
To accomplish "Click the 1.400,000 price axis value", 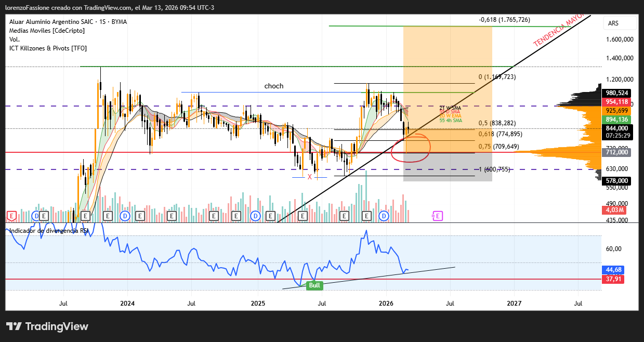I will 619,58.
